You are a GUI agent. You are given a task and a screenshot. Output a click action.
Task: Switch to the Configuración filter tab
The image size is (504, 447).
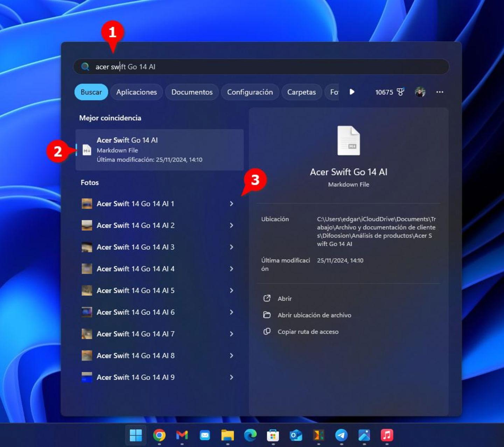[250, 92]
